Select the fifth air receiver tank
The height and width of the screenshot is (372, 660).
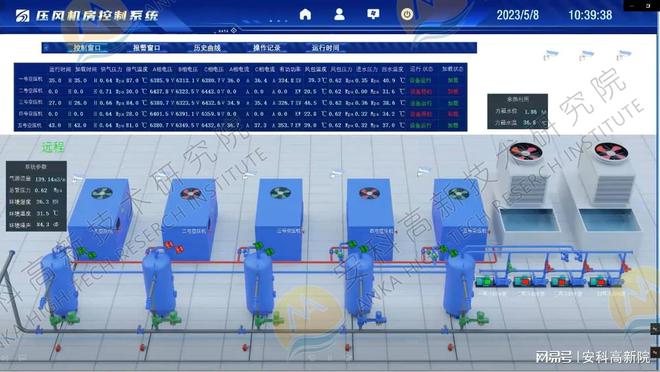pyautogui.click(x=460, y=285)
